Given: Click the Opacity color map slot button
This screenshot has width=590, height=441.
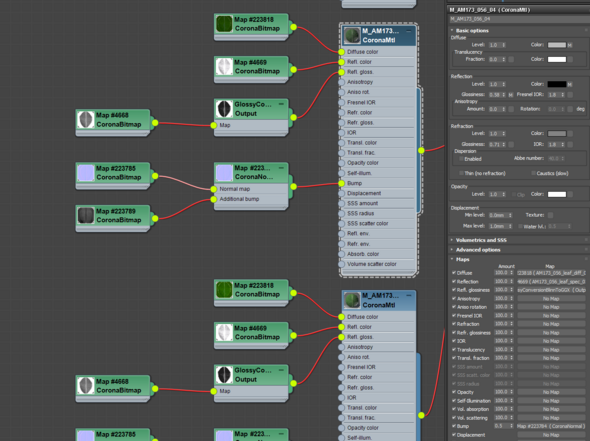Looking at the screenshot, I should [x=570, y=195].
